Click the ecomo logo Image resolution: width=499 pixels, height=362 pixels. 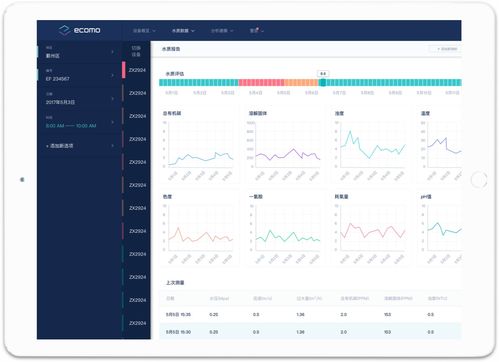(80, 30)
